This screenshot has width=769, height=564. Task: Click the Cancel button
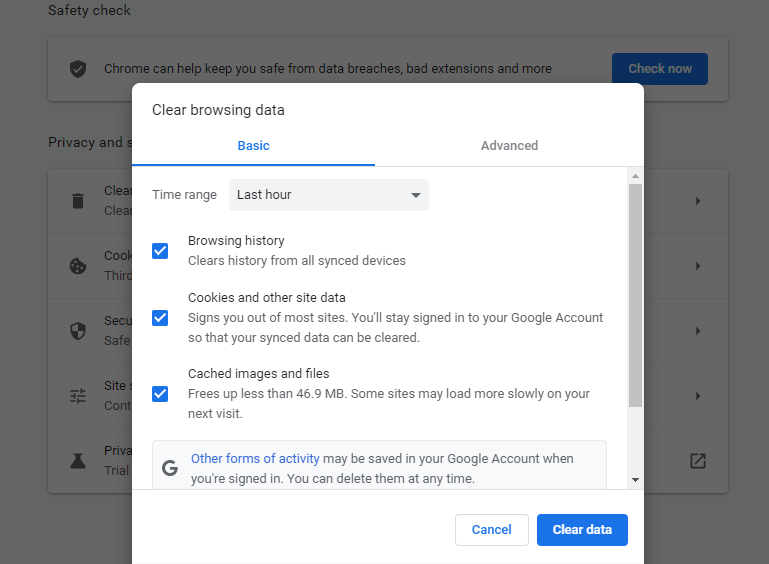[491, 530]
